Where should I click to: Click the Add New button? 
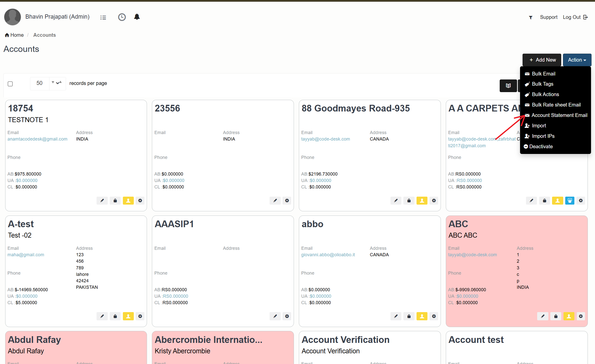click(542, 60)
